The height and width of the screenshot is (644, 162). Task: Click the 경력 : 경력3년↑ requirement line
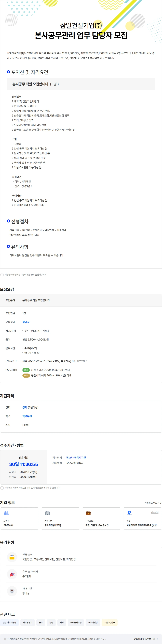pyautogui.click(x=23, y=186)
